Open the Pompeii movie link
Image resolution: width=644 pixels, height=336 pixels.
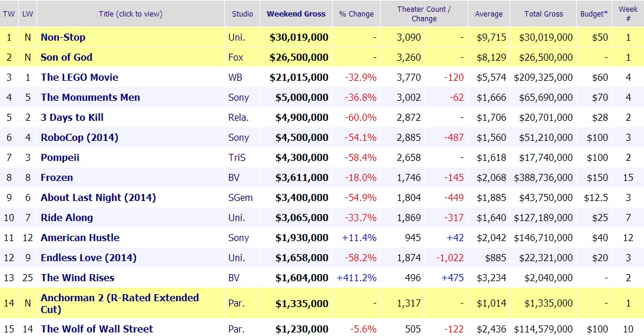pyautogui.click(x=60, y=157)
